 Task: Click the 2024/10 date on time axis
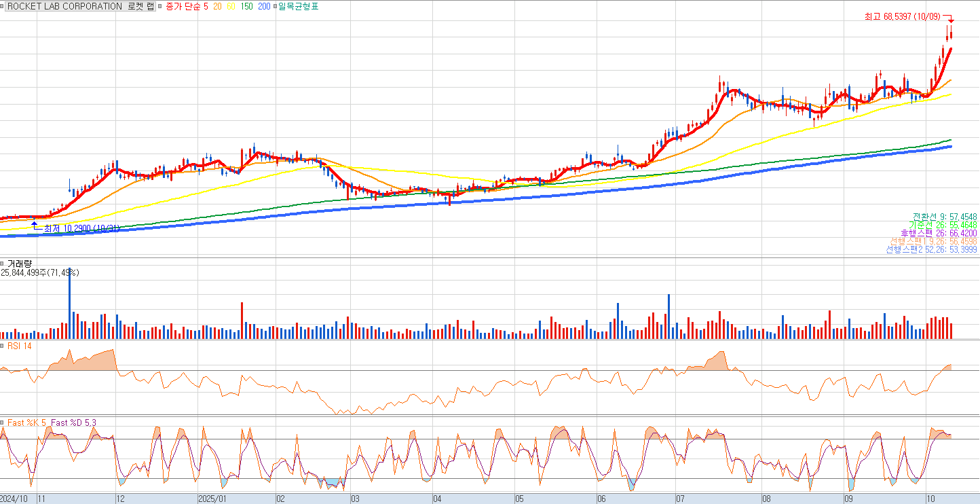pyautogui.click(x=15, y=499)
